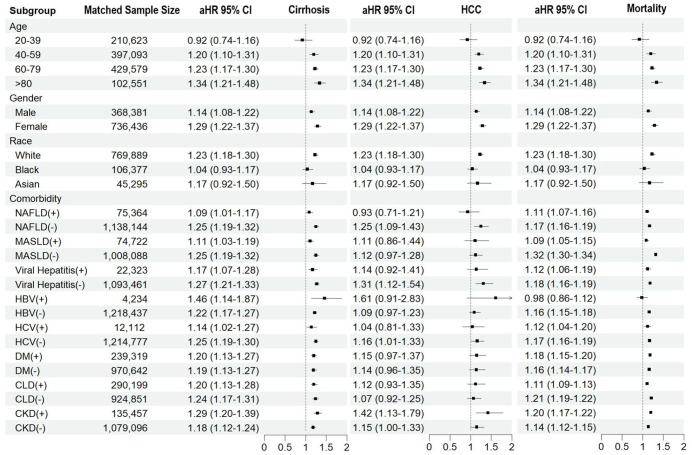This screenshot has width=692, height=455.
Task: Click the Gender group label
Action: 26,98
